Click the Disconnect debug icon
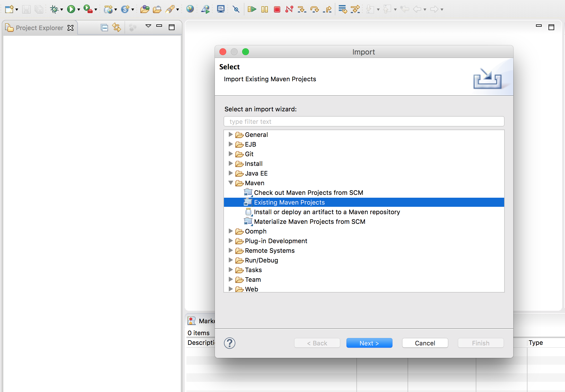 pos(289,9)
